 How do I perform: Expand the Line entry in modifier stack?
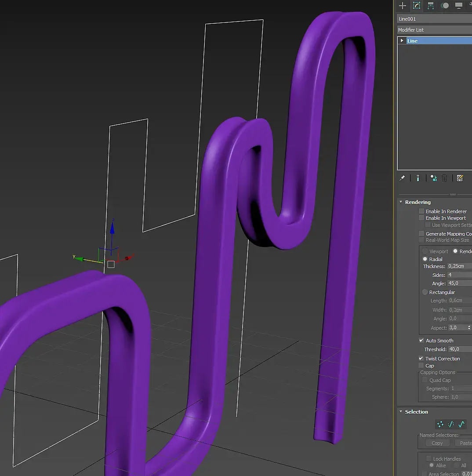pos(402,40)
